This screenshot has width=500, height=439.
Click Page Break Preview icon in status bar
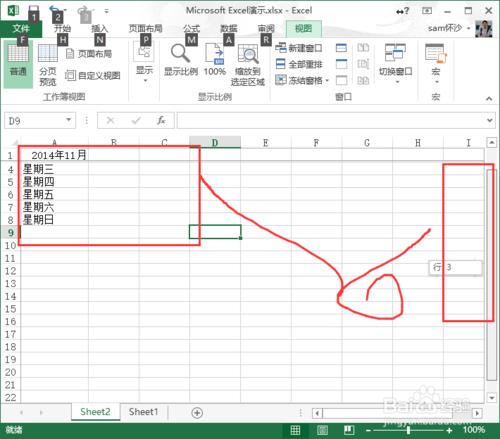click(348, 430)
